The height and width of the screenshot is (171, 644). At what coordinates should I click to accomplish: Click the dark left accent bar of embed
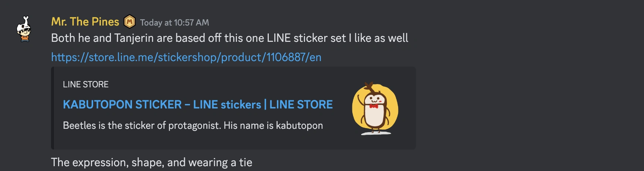click(52, 108)
